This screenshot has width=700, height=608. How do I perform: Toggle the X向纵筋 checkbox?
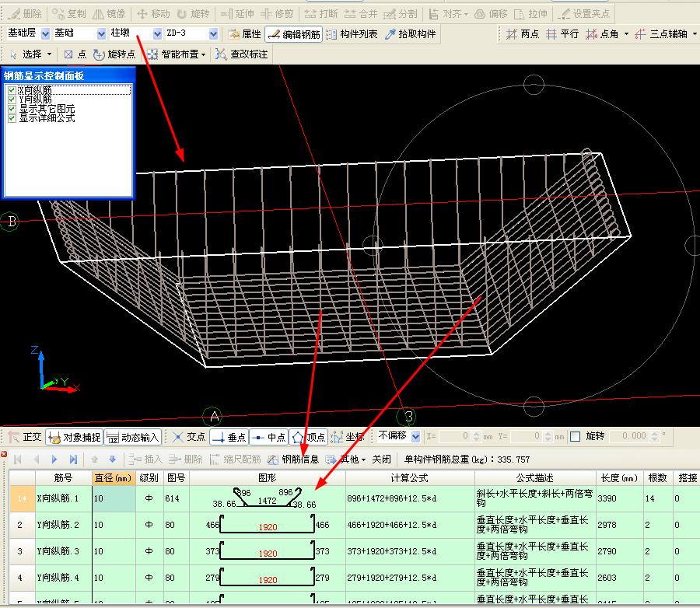[12, 90]
